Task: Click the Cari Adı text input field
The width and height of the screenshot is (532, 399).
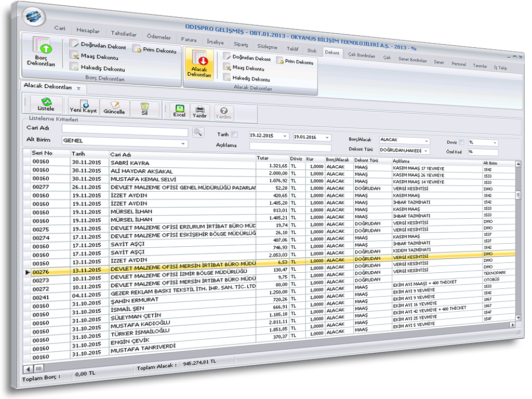Action: tap(125, 129)
